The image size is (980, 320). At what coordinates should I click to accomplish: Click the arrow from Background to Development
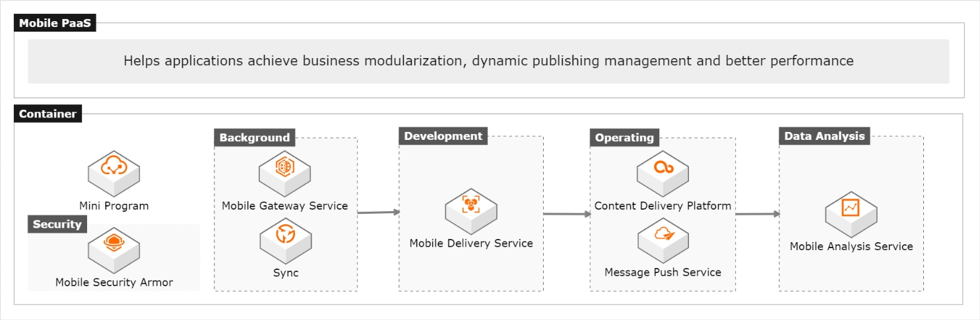coord(378,212)
